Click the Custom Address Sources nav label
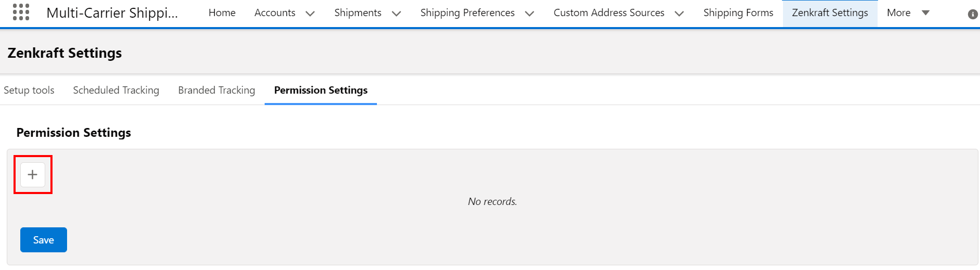980x270 pixels. tap(609, 12)
